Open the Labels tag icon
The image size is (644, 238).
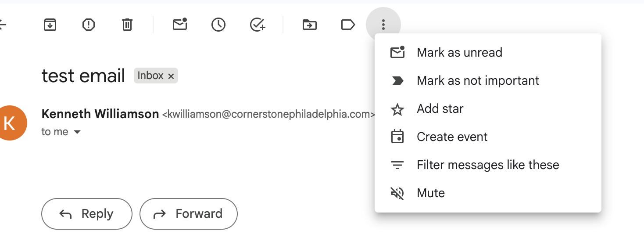pos(348,25)
